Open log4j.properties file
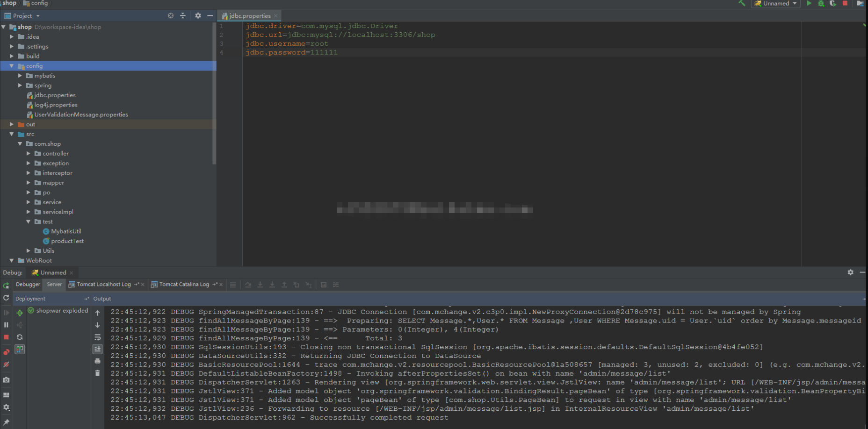The image size is (868, 429). click(52, 105)
